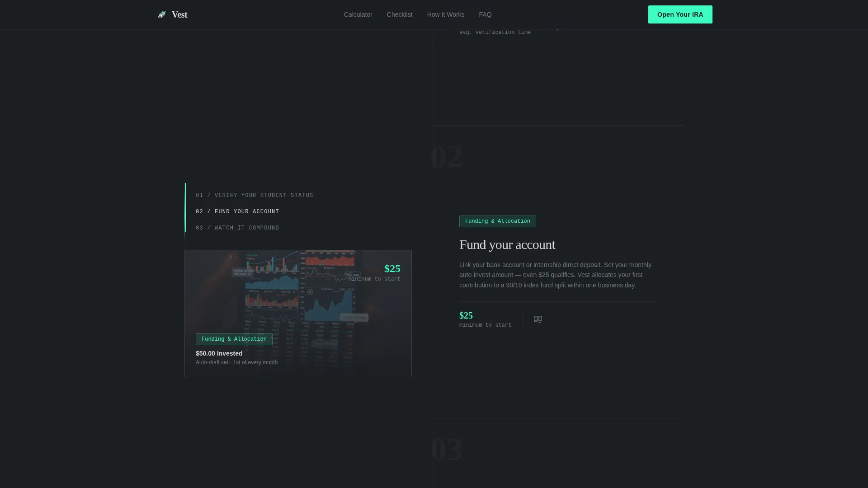Open the Calculator nav link
Image resolution: width=868 pixels, height=488 pixels.
pos(358,14)
